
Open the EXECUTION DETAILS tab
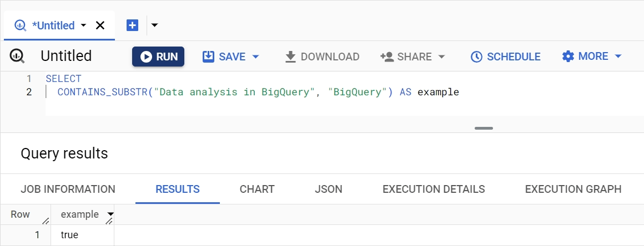point(434,189)
